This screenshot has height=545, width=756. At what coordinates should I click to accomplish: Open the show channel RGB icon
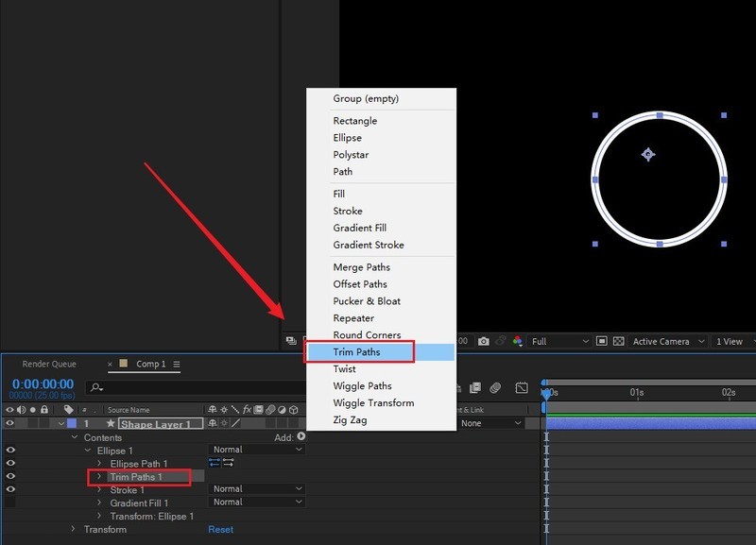click(x=516, y=342)
